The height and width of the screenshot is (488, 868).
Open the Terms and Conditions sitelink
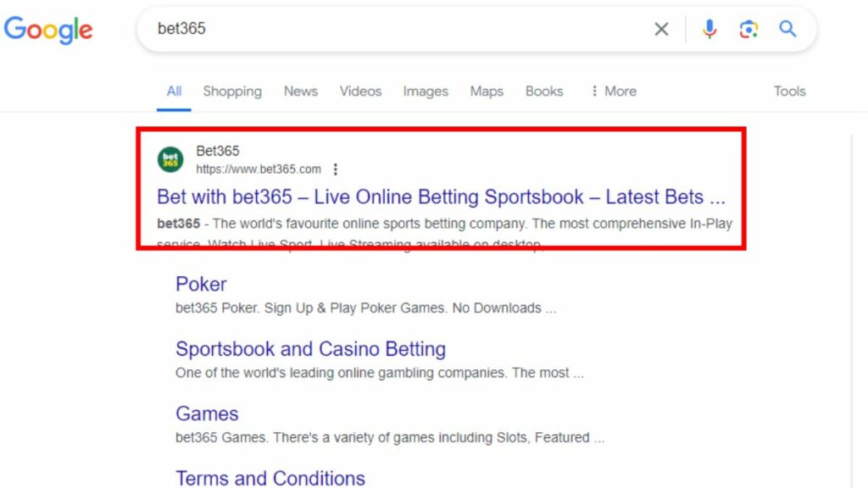coord(270,478)
